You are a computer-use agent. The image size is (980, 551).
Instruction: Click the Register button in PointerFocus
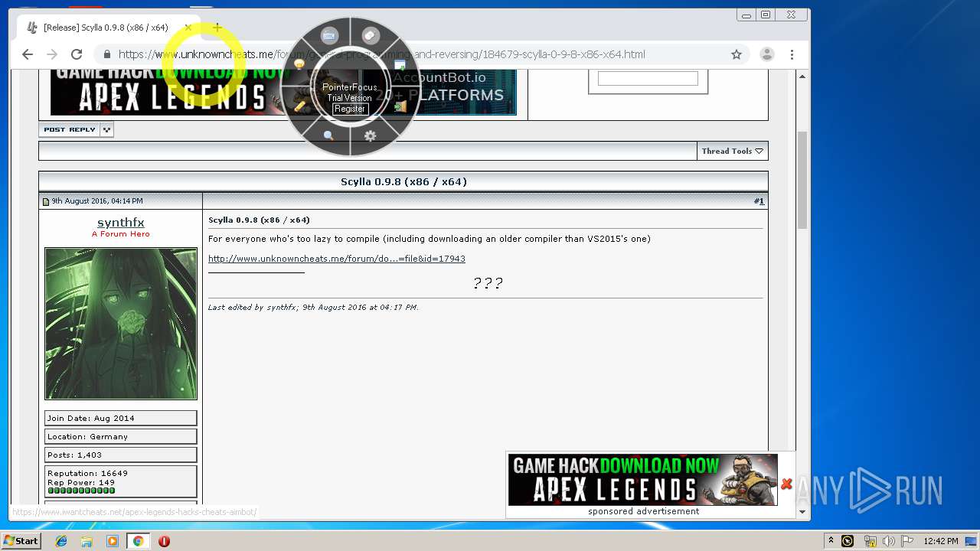pyautogui.click(x=350, y=109)
